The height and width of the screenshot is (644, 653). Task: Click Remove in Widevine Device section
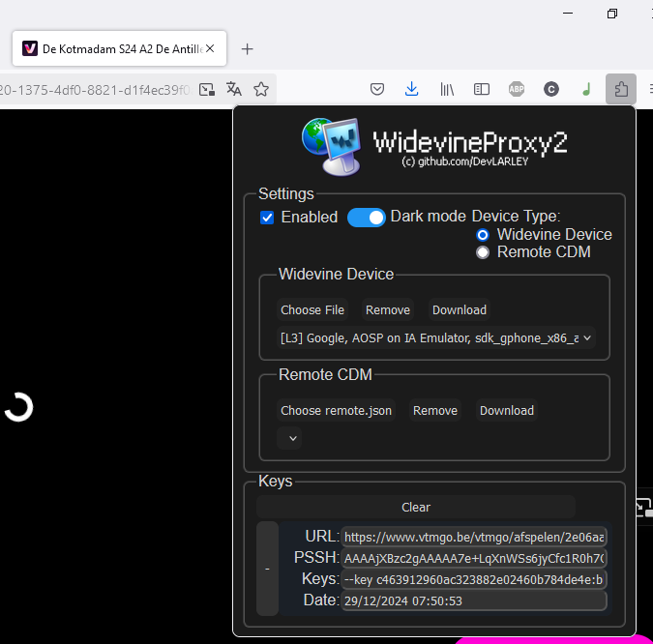click(x=388, y=309)
